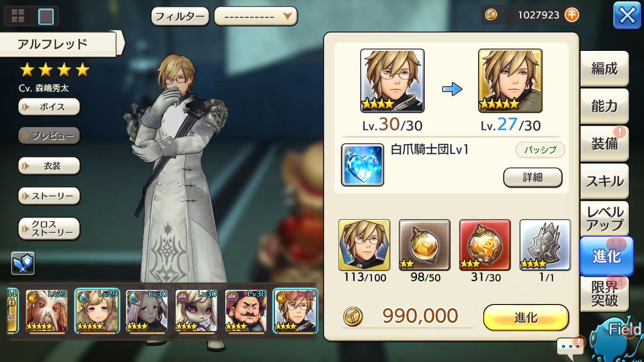Image resolution: width=644 pixels, height=362 pixels.
Task: Go to the レベルアップ tab
Action: click(x=604, y=219)
